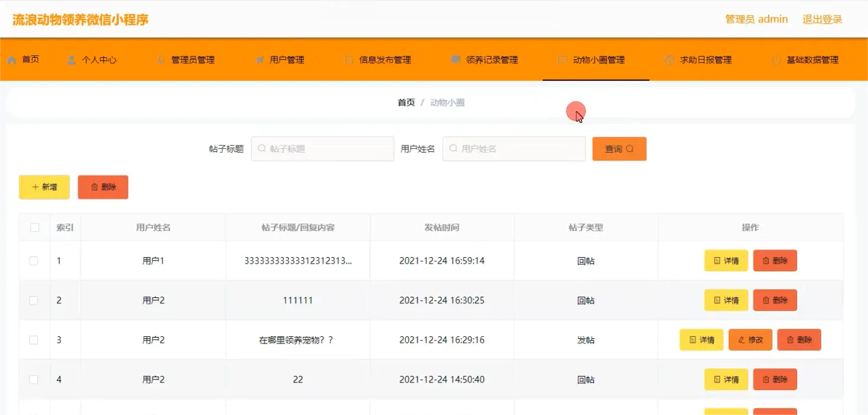The image size is (868, 415).
Task: Click the batch 删除 button above the table
Action: click(103, 187)
